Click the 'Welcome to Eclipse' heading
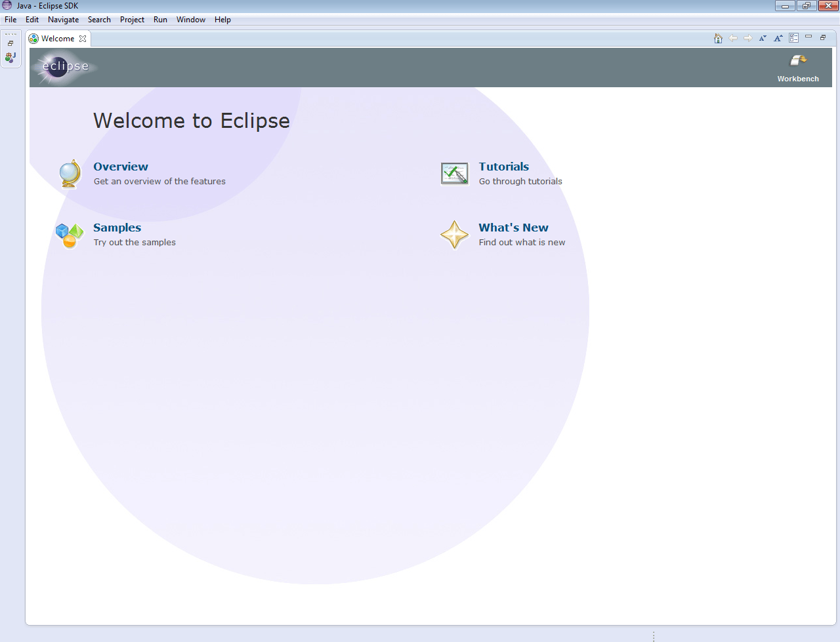The height and width of the screenshot is (642, 840). tap(192, 121)
